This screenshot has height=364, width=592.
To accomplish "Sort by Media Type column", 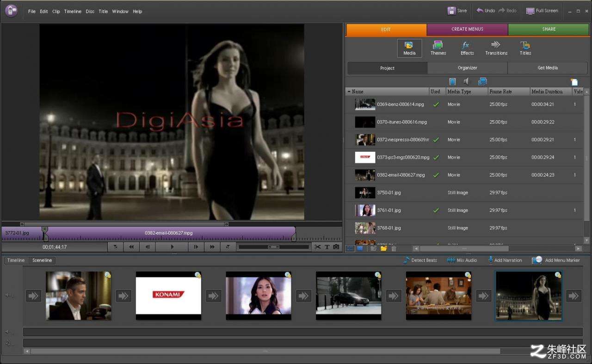I will pos(467,92).
